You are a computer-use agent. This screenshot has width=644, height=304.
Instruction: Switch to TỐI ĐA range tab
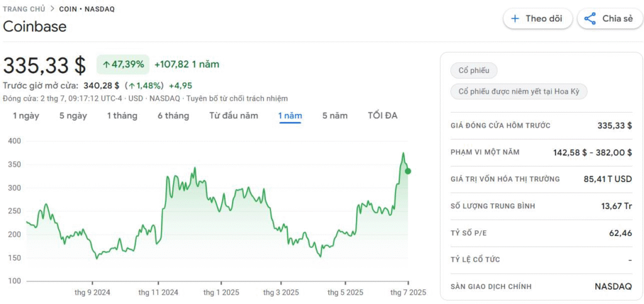pyautogui.click(x=382, y=115)
